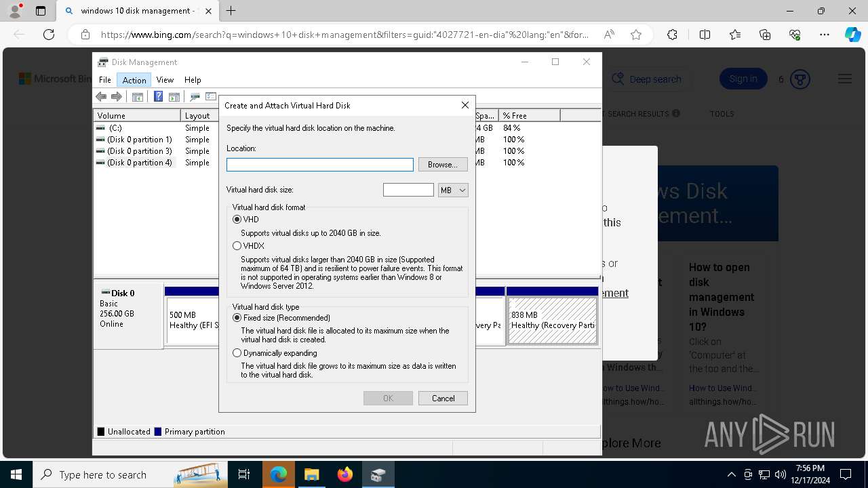
Task: Refresh the Edge page
Action: (x=49, y=35)
